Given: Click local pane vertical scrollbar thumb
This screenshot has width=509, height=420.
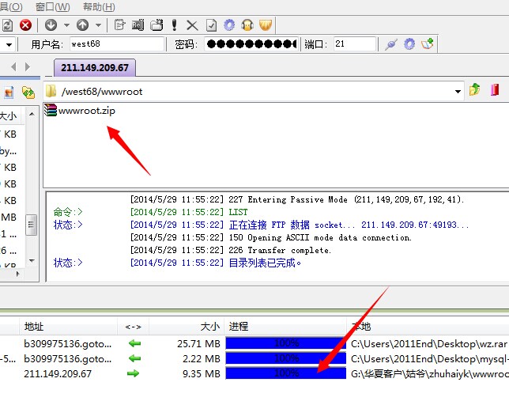Looking at the screenshot, I should coord(31,225).
